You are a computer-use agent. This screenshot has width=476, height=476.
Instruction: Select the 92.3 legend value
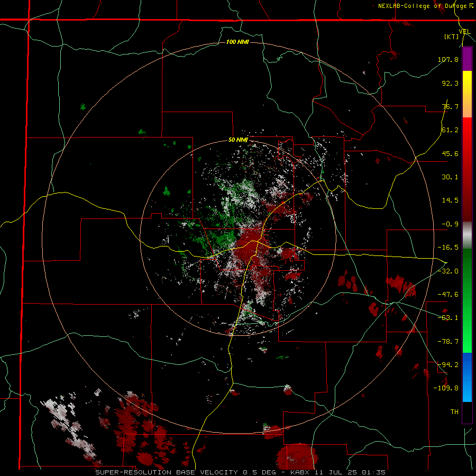[450, 83]
